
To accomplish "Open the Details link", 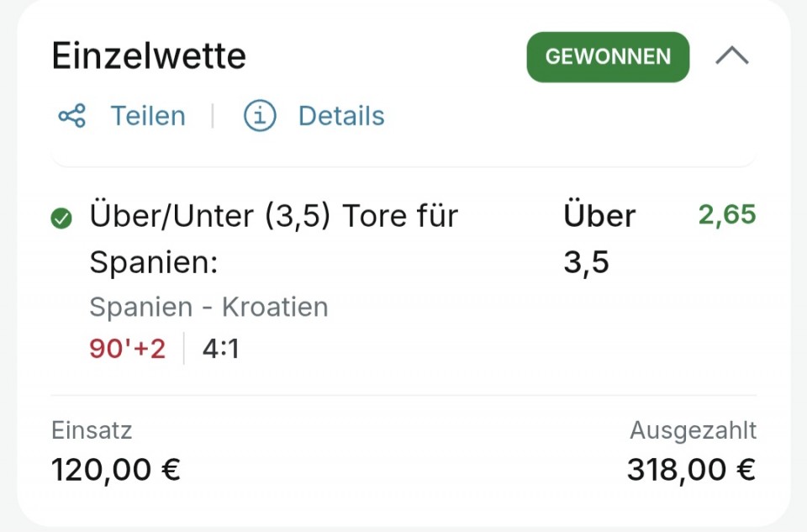I will pyautogui.click(x=341, y=116).
